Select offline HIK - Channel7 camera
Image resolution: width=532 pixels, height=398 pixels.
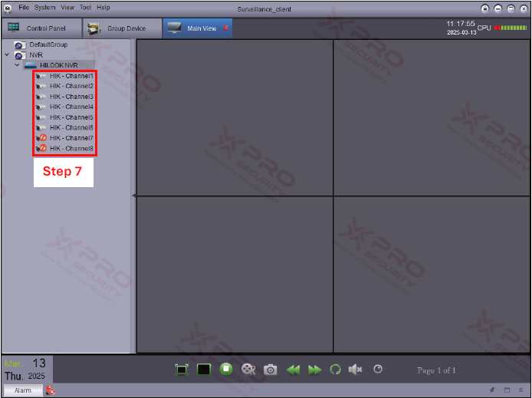[x=71, y=138]
